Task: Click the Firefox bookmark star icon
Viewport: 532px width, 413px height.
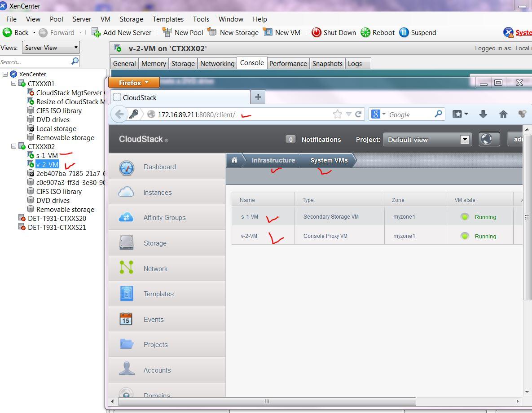Action: (x=338, y=114)
